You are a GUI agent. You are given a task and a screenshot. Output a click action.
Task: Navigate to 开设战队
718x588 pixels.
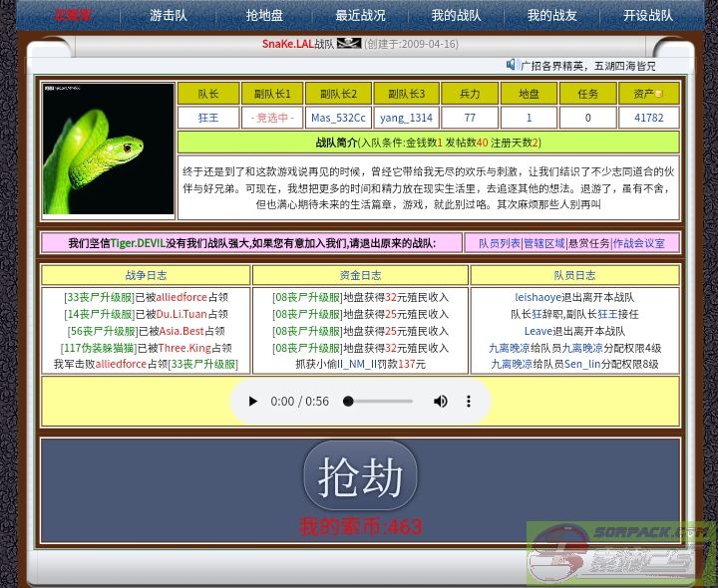(647, 16)
